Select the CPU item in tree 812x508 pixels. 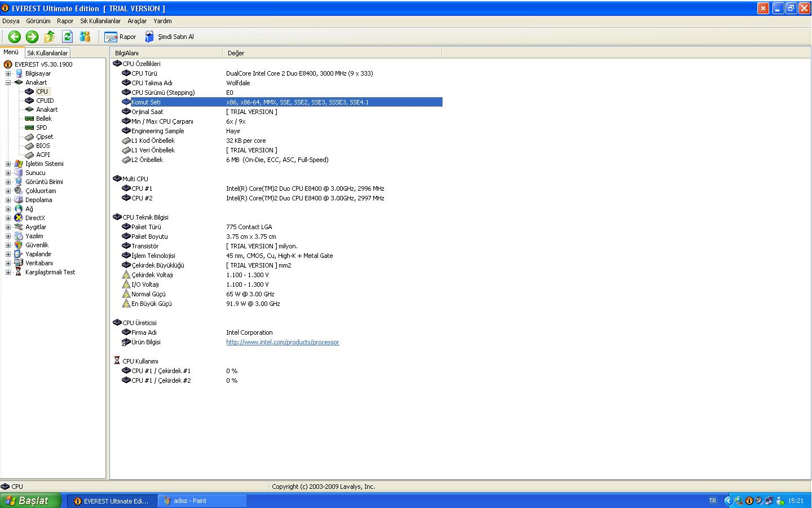42,91
